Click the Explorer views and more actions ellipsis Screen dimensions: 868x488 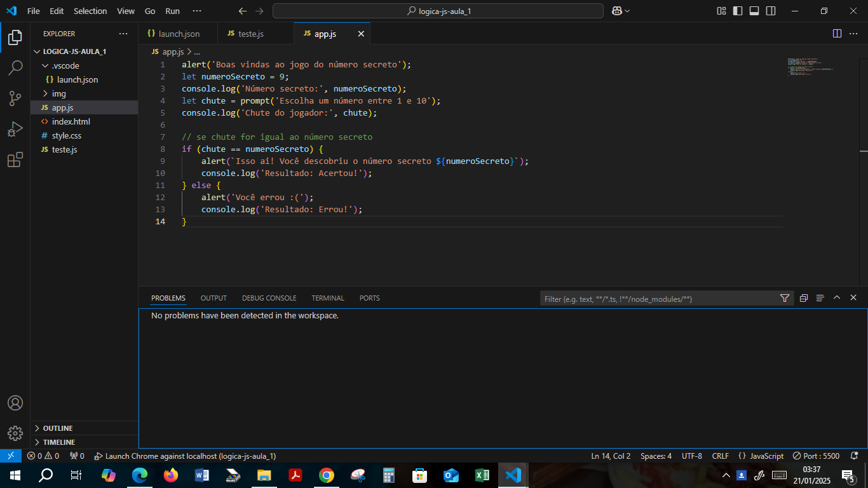[x=123, y=34]
